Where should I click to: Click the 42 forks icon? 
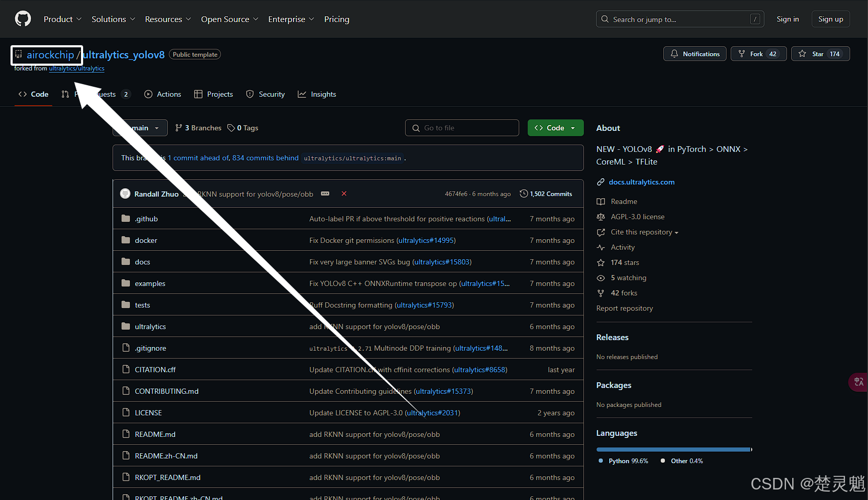pos(601,293)
